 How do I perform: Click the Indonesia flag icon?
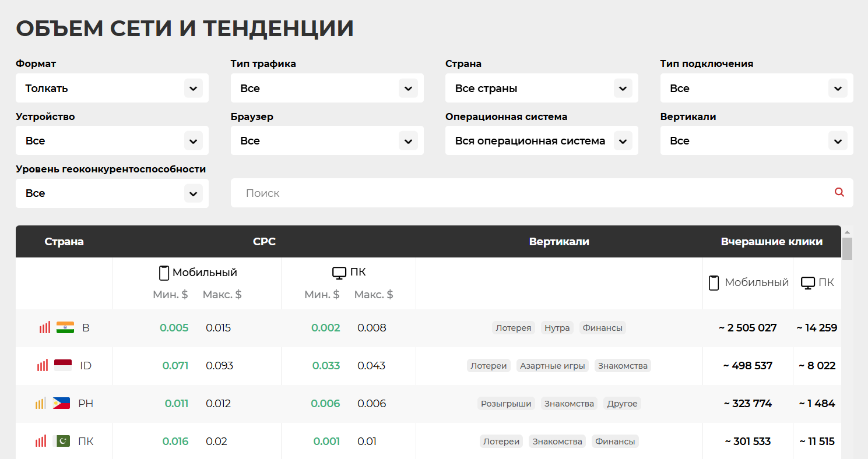[63, 366]
